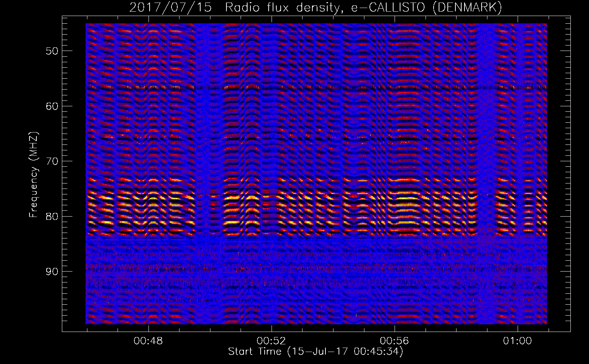Click the time tick label '00:56'

395,341
